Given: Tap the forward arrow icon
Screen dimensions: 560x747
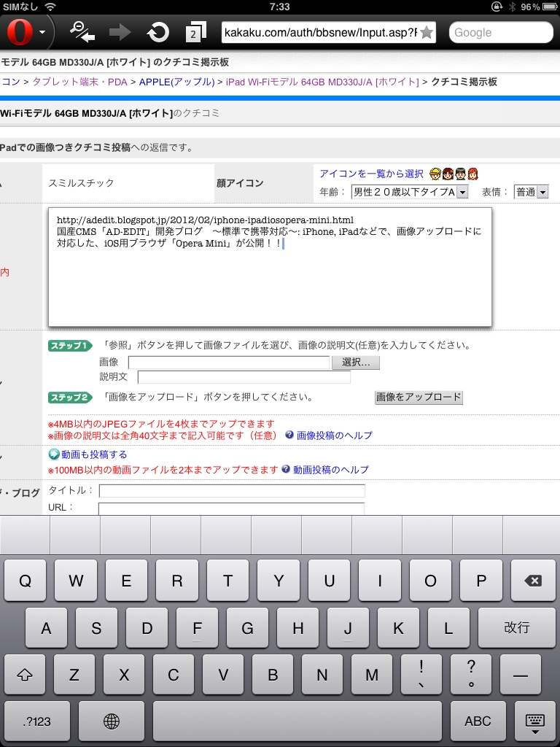Looking at the screenshot, I should click(120, 32).
